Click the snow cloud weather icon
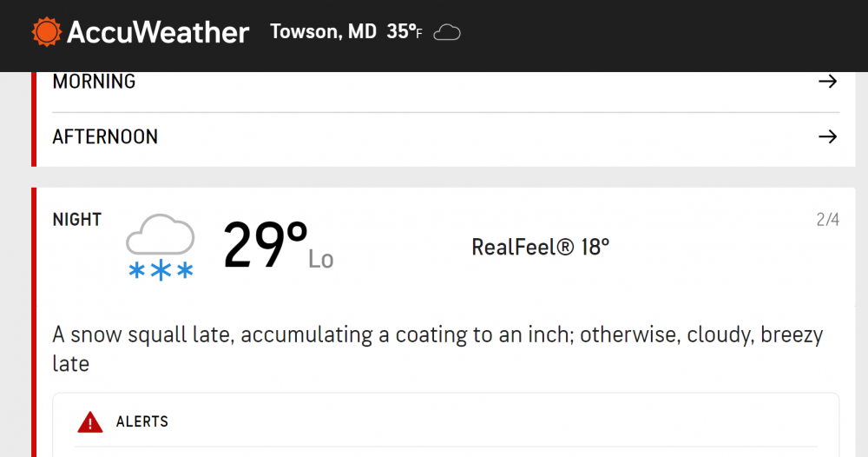 [x=161, y=247]
